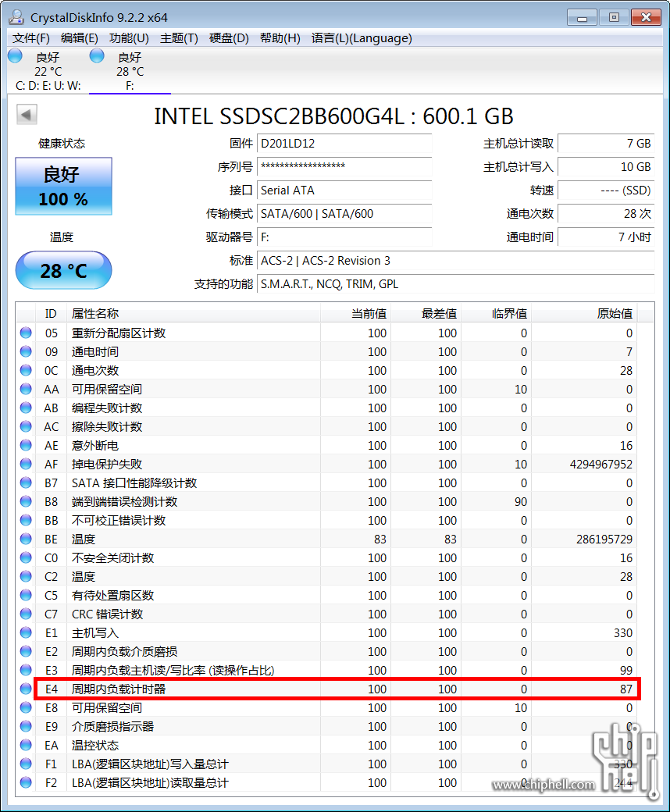The height and width of the screenshot is (812, 670).
Task: Click the 原始值 column header
Action: 585,313
